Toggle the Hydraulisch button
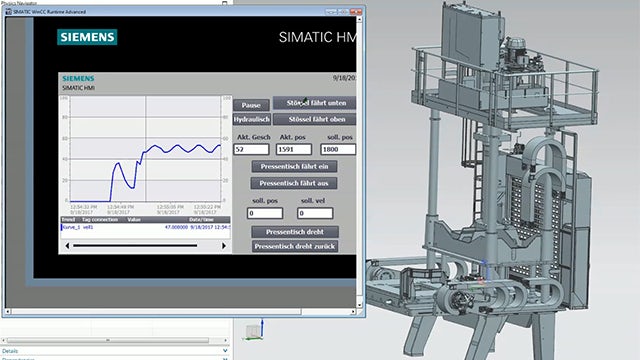The width and height of the screenshot is (640, 360). pyautogui.click(x=251, y=119)
